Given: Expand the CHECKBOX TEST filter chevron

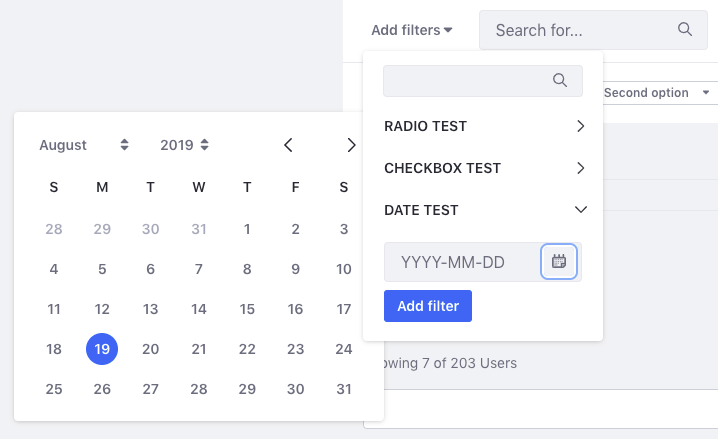Looking at the screenshot, I should point(580,168).
